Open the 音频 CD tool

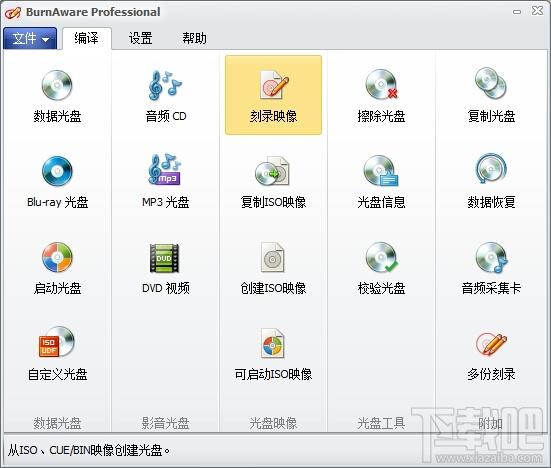coord(166,96)
